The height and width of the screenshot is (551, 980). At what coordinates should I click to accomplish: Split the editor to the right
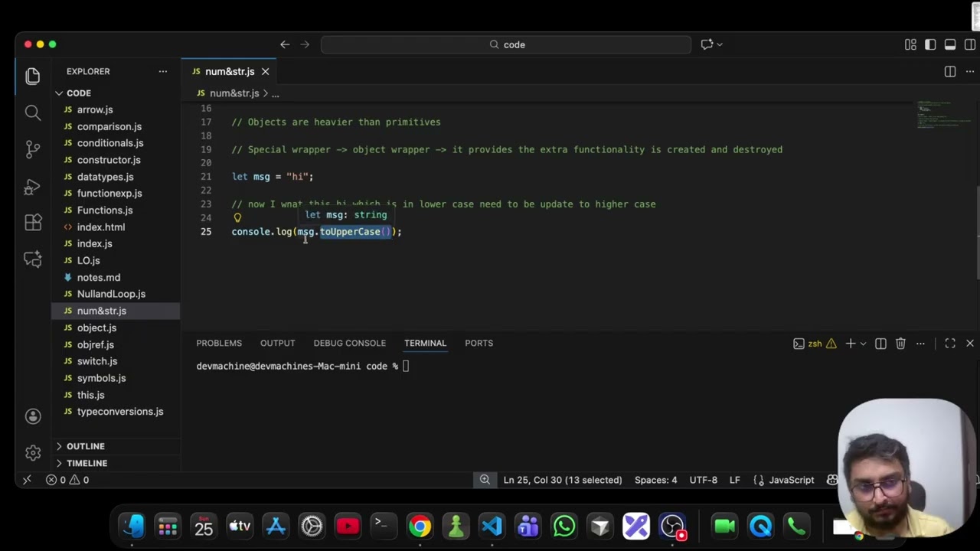[x=949, y=71]
